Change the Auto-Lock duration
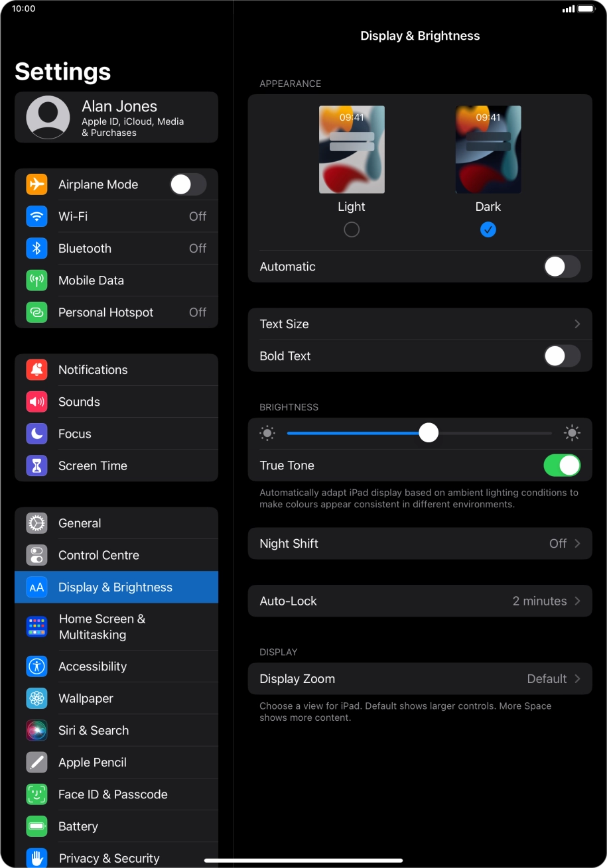 pyautogui.click(x=420, y=601)
